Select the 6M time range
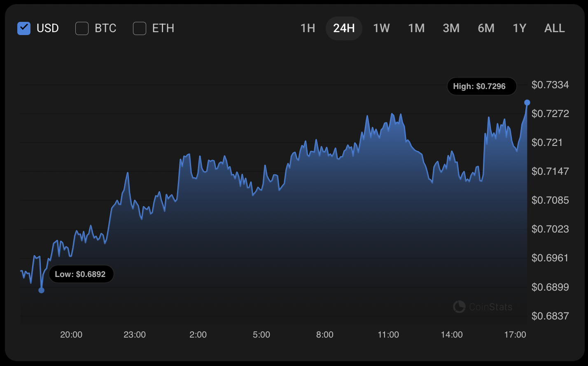The image size is (588, 366). pos(486,28)
